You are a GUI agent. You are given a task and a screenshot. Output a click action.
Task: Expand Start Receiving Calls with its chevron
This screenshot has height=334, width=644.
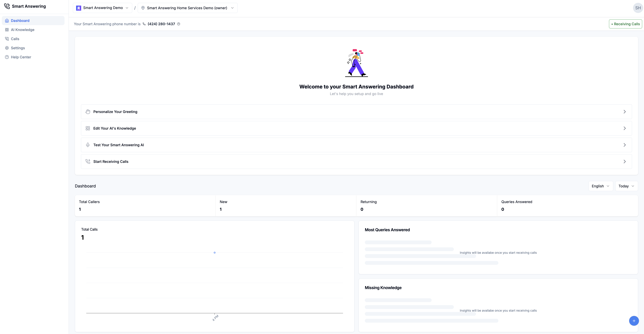(x=625, y=162)
